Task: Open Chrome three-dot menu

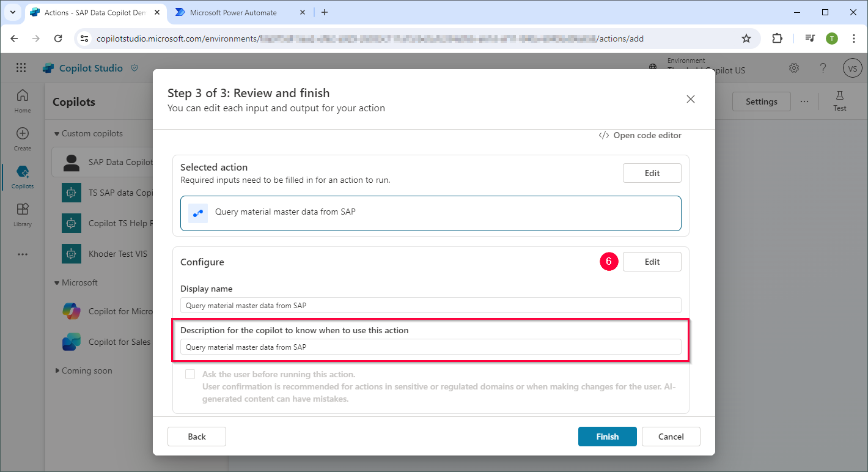Action: (854, 39)
